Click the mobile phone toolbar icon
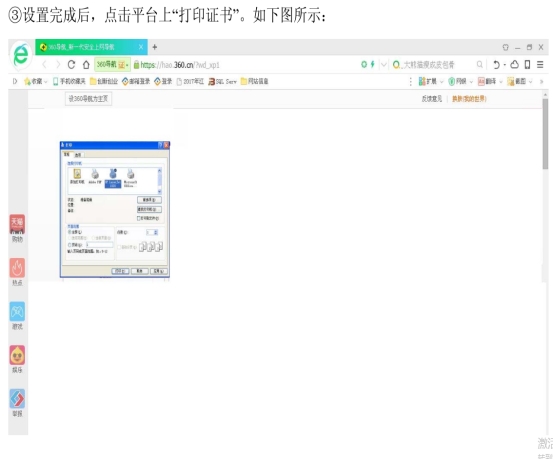 pos(527,64)
